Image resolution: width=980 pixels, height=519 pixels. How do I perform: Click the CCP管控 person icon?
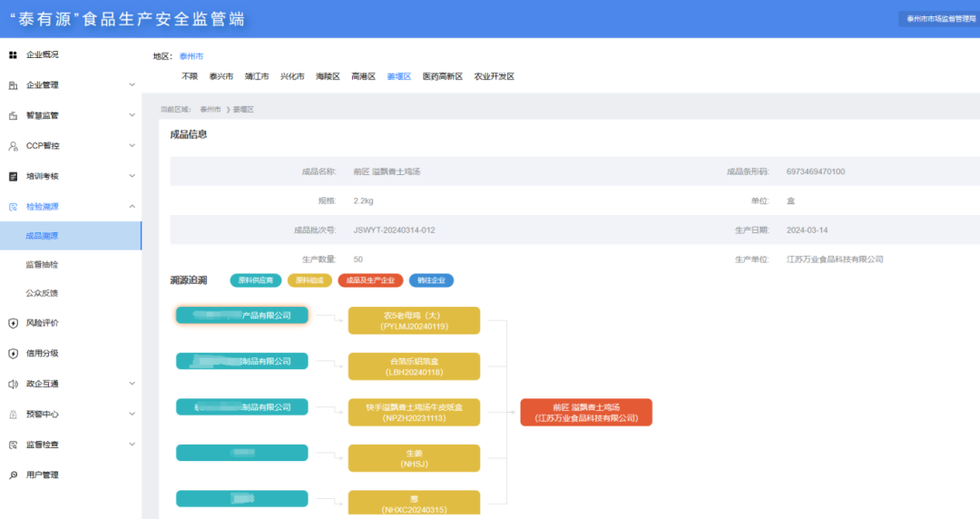click(13, 146)
